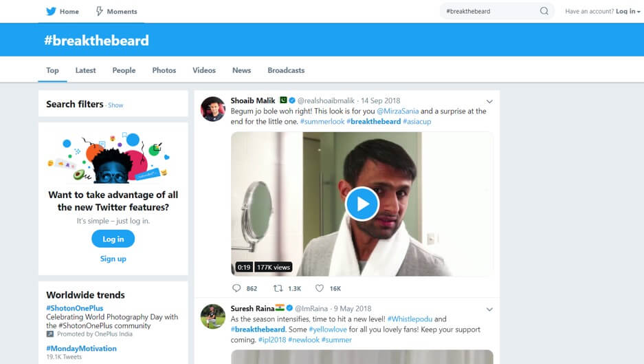644x364 pixels.
Task: Open Moments via lightning bolt icon
Action: click(x=100, y=11)
